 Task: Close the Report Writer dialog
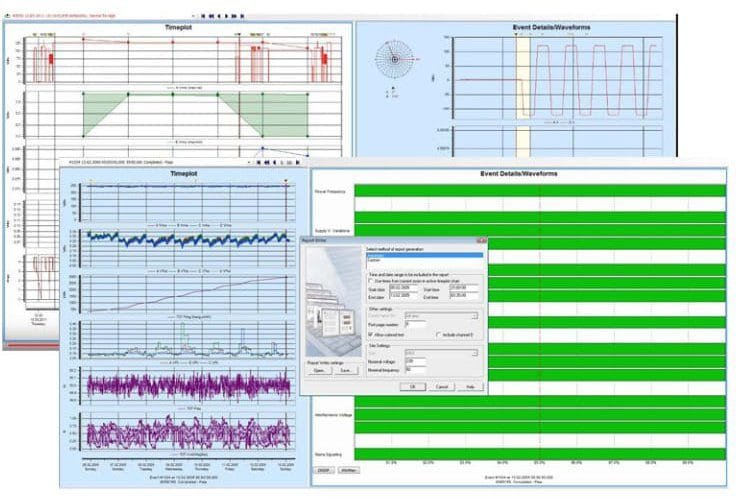(x=481, y=240)
